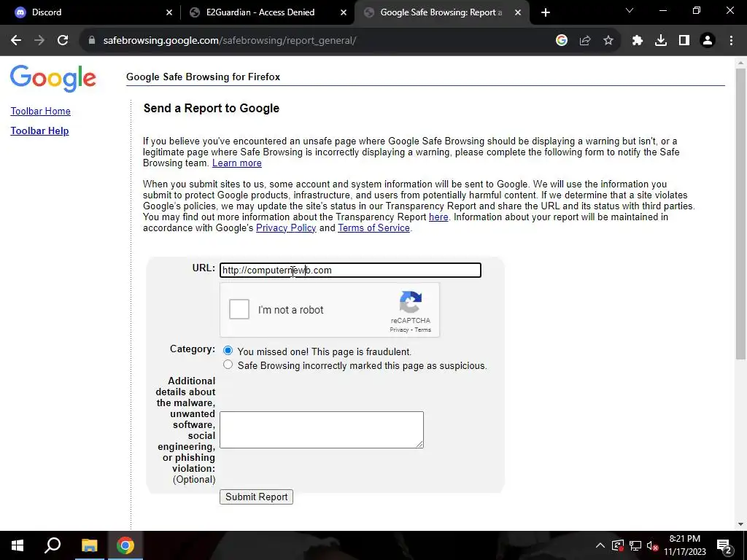747x560 pixels.
Task: Click the forward navigation arrow
Action: 39,41
